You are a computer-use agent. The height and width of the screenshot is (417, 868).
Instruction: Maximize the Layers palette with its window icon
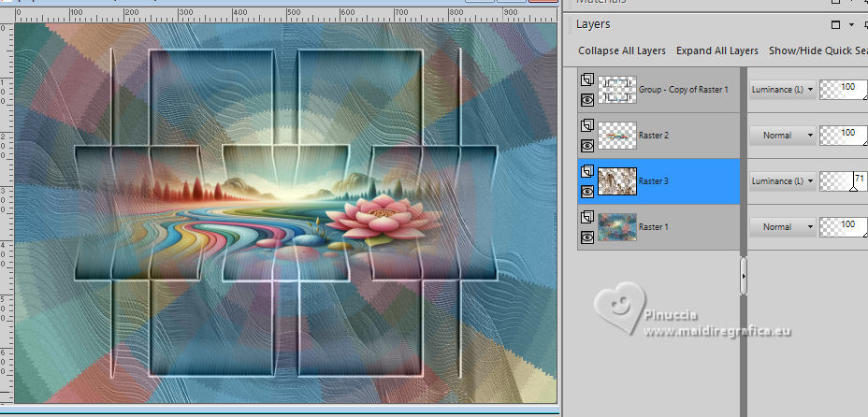coord(836,24)
